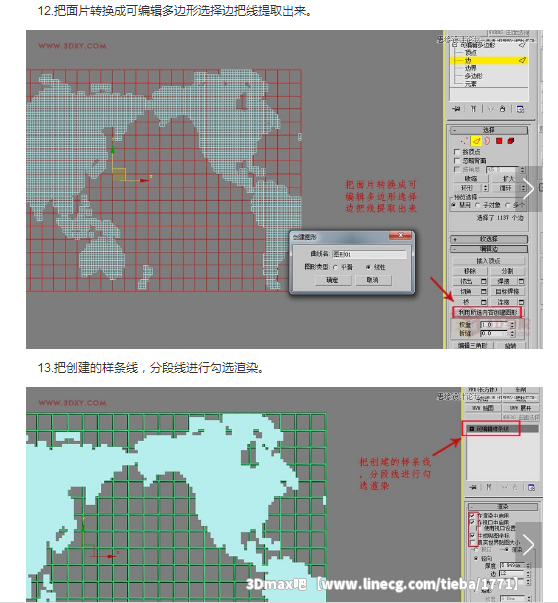Viewport: 558px width, 603px height.
Task: Select 顶点 in the modifier stack tree
Action: (471, 53)
